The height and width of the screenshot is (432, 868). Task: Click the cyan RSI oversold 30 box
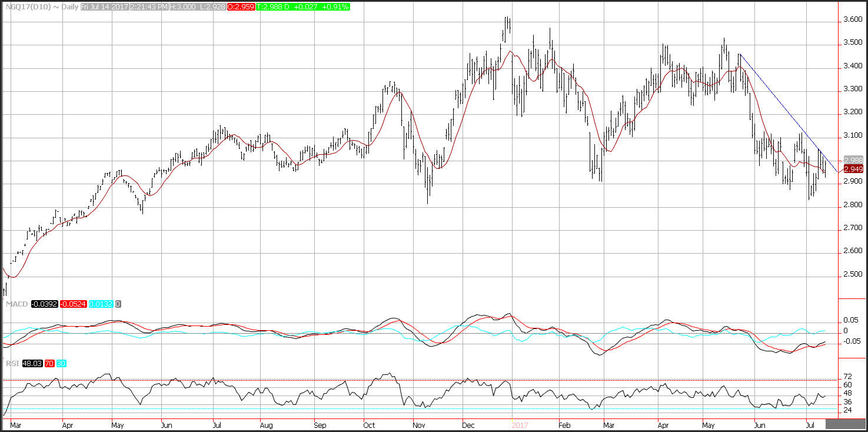coord(62,364)
